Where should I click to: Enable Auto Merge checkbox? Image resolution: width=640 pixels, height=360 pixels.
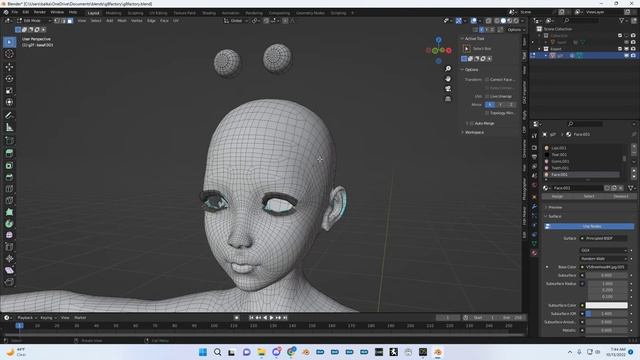click(x=472, y=123)
